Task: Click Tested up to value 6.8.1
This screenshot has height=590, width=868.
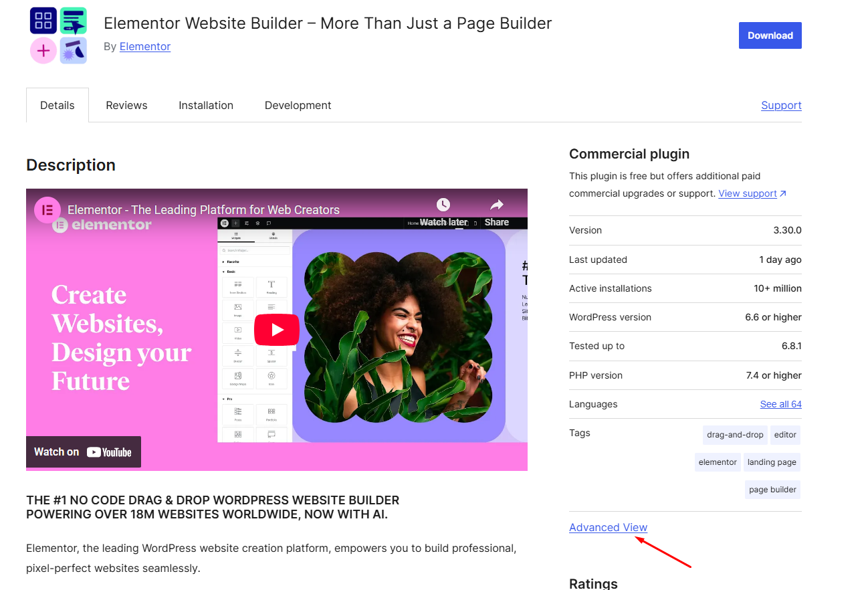Action: [792, 346]
